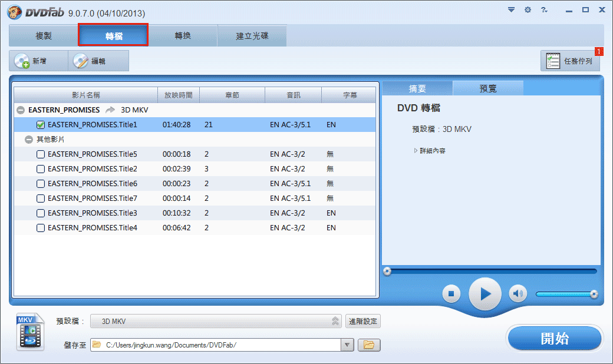Minimize the DVDFab window
The height and width of the screenshot is (364, 613).
pos(569,11)
